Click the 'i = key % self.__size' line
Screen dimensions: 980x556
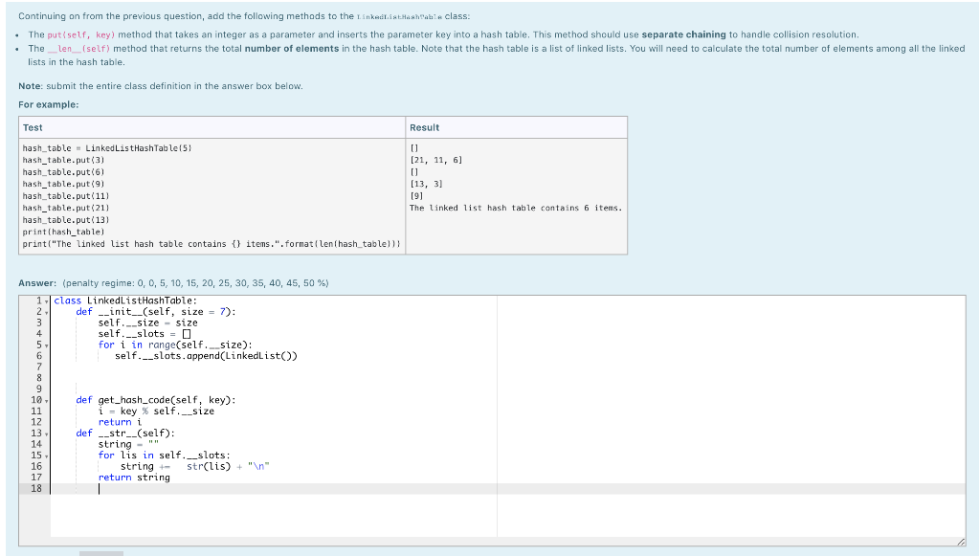pos(156,411)
